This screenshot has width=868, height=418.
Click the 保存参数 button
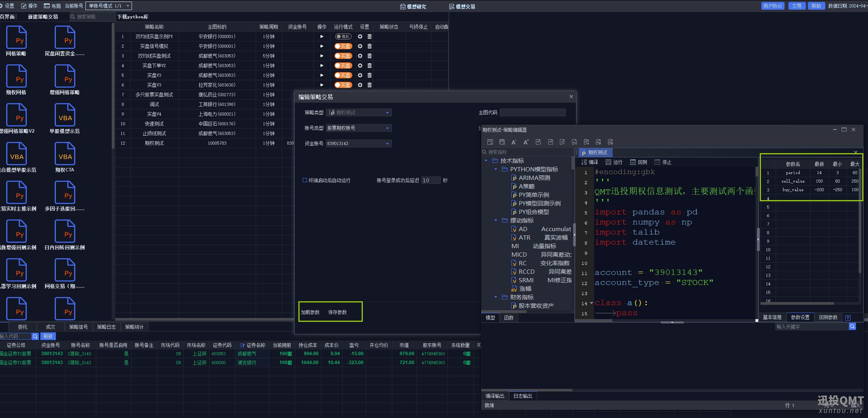(x=337, y=312)
